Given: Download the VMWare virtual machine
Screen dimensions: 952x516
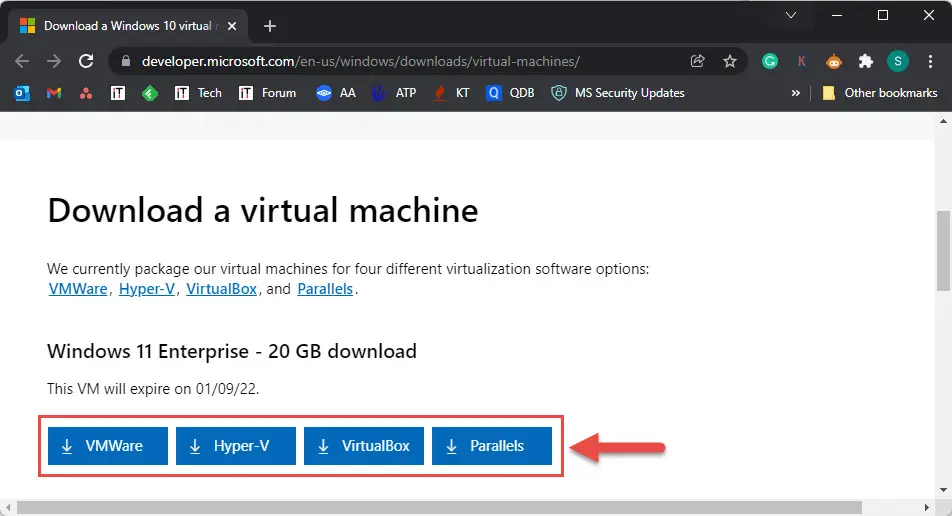Looking at the screenshot, I should (x=107, y=446).
